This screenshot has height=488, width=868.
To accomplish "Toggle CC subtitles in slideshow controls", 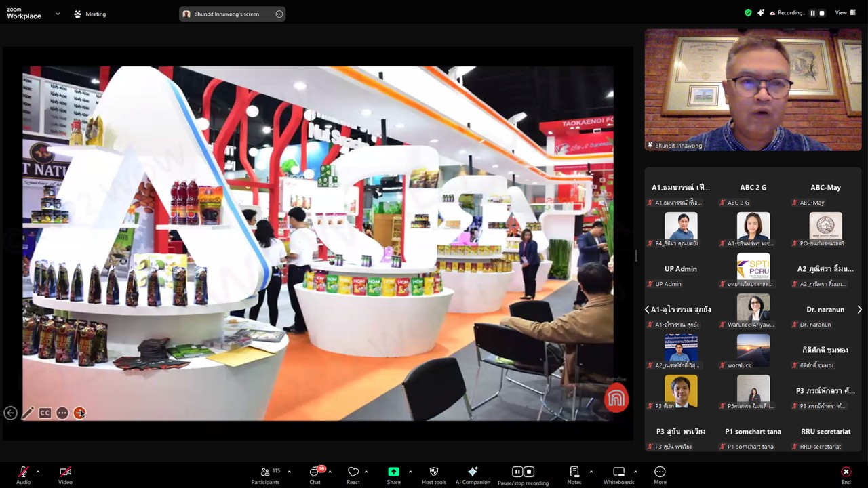I will point(45,413).
